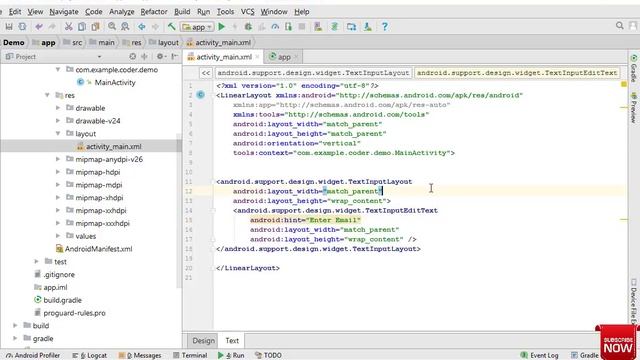The image size is (640, 360).
Task: Expand the values folder
Action: [58, 236]
